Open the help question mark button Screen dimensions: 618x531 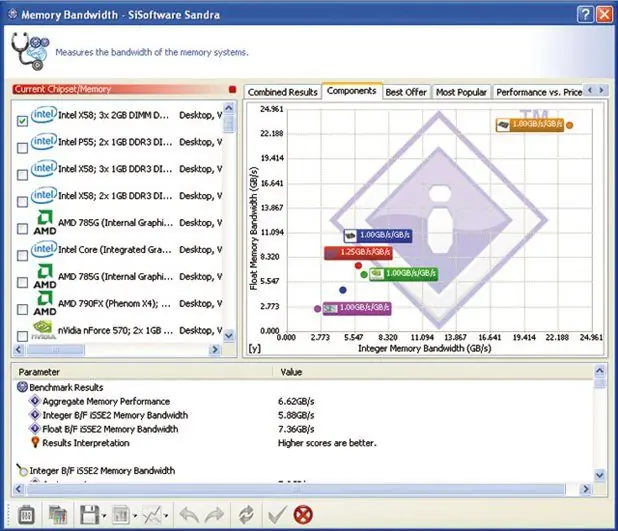coord(585,15)
